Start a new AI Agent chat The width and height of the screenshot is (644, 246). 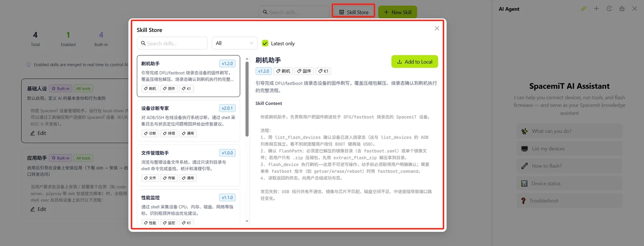597,8
